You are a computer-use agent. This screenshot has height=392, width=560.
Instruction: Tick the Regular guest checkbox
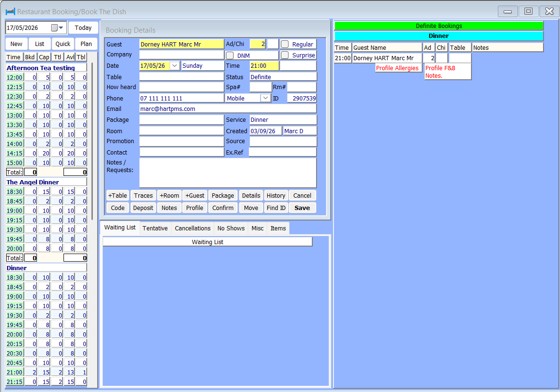285,44
